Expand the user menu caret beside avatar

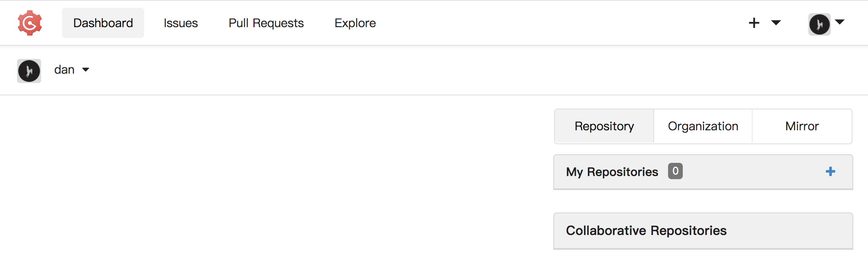(840, 22)
